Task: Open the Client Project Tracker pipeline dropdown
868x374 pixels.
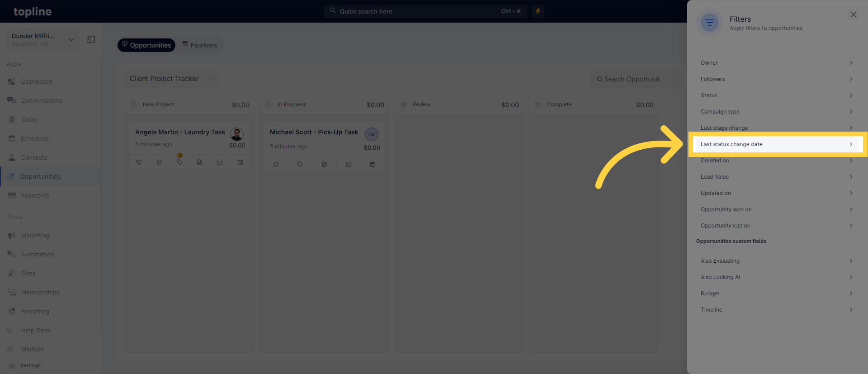Action: [x=171, y=79]
